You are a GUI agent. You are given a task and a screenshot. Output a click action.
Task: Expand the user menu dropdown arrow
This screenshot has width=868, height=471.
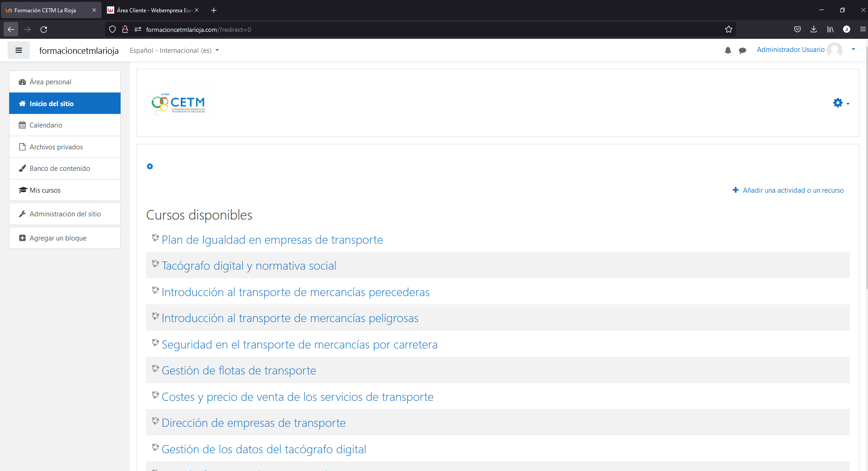853,49
